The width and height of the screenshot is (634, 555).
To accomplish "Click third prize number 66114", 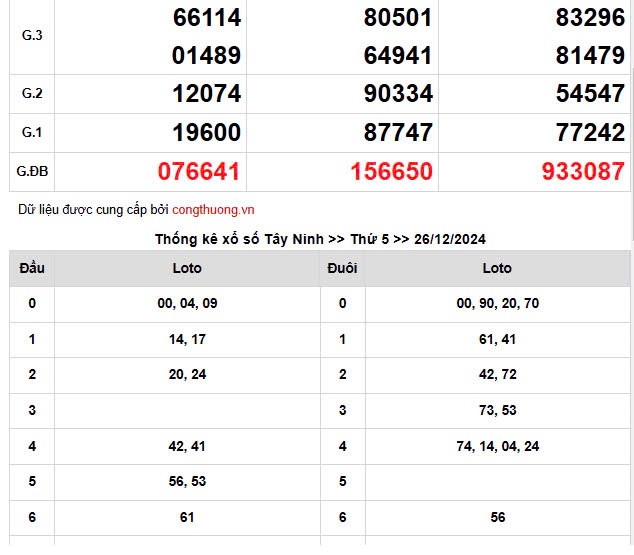I will coord(206,18).
